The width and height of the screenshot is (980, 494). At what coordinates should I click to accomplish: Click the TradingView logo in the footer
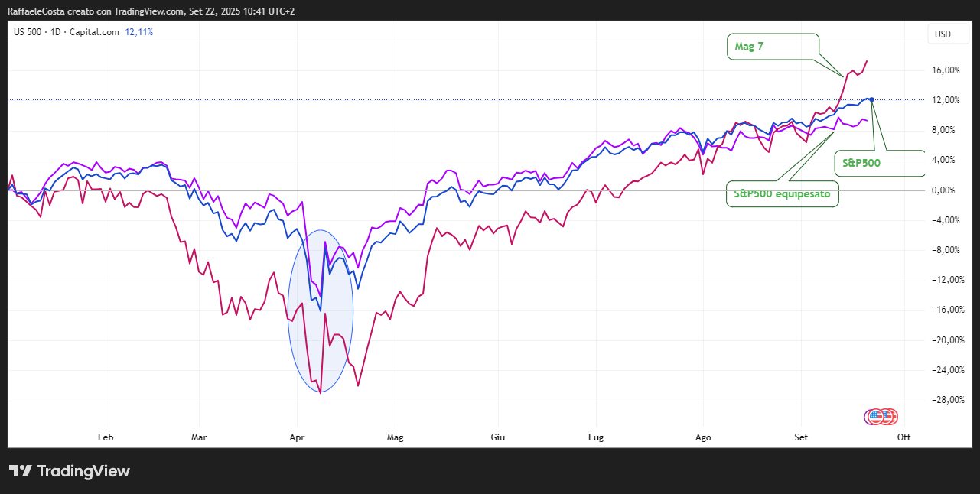coord(69,471)
